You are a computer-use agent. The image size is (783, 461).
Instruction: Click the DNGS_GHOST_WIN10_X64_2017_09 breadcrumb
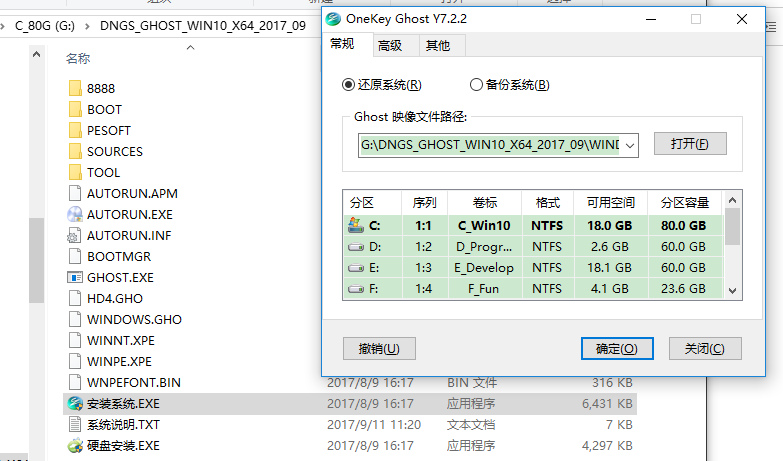pyautogui.click(x=203, y=26)
